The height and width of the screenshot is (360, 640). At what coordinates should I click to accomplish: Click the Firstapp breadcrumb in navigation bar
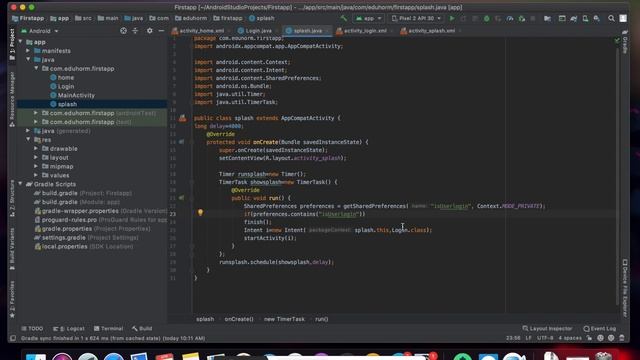click(x=28, y=18)
